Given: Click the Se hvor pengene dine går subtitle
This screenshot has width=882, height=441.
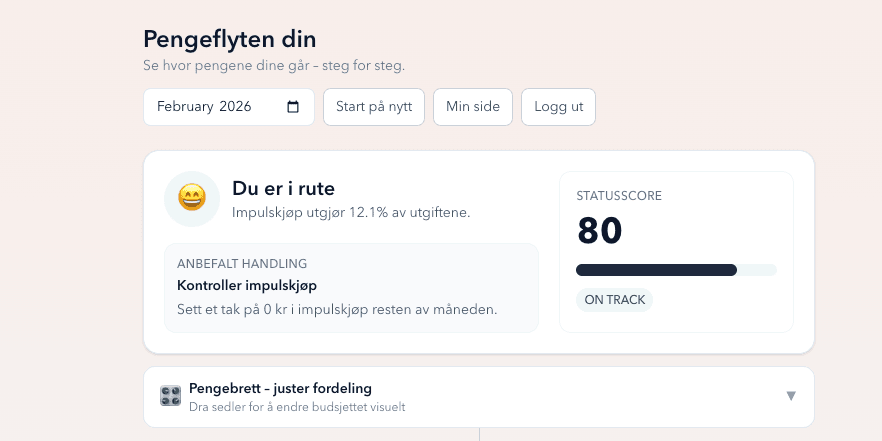Looking at the screenshot, I should [x=274, y=66].
